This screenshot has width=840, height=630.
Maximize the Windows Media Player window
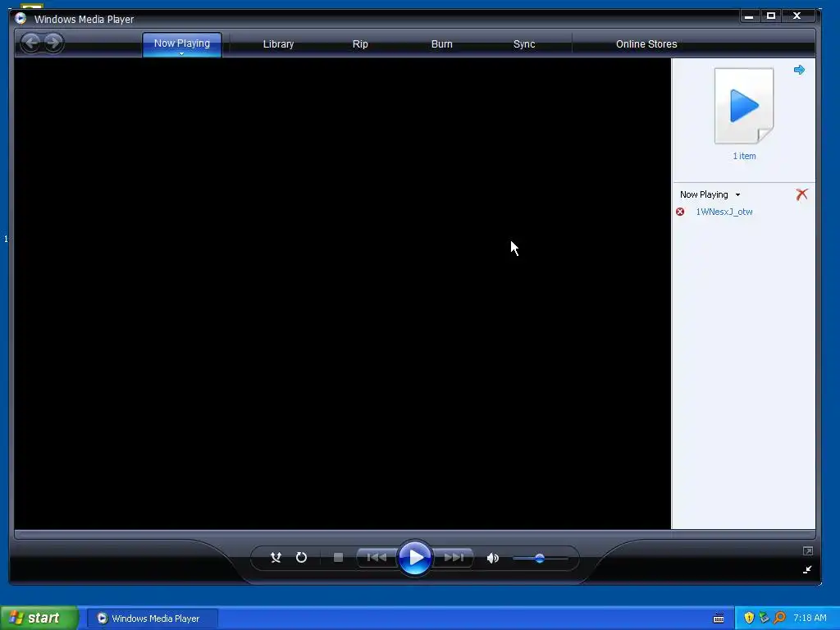(x=771, y=16)
